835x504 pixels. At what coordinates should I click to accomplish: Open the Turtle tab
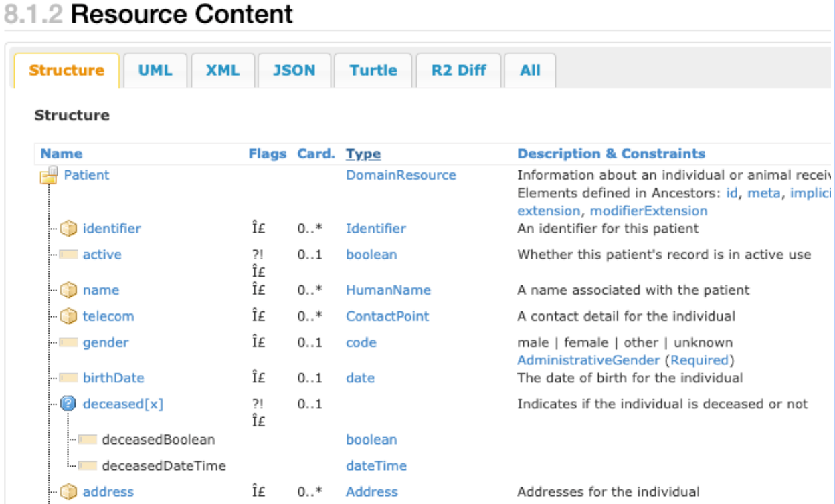373,71
